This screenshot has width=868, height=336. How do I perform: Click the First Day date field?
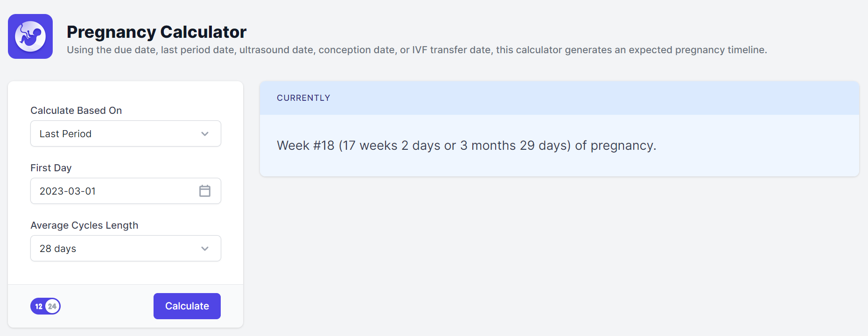click(x=126, y=191)
